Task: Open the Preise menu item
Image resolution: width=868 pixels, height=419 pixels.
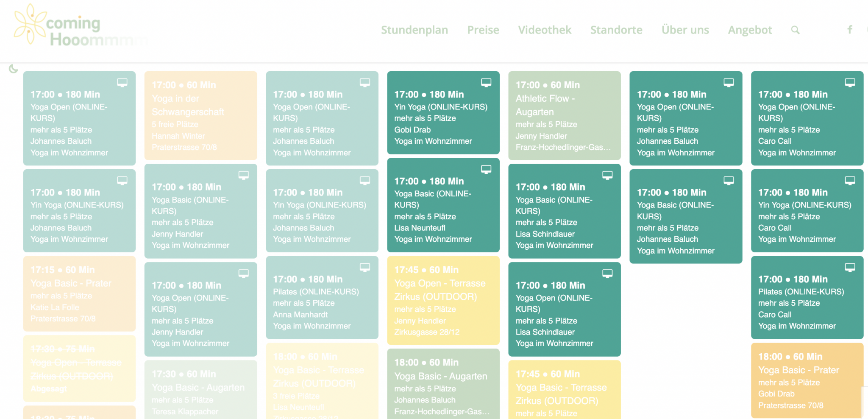Action: (483, 30)
